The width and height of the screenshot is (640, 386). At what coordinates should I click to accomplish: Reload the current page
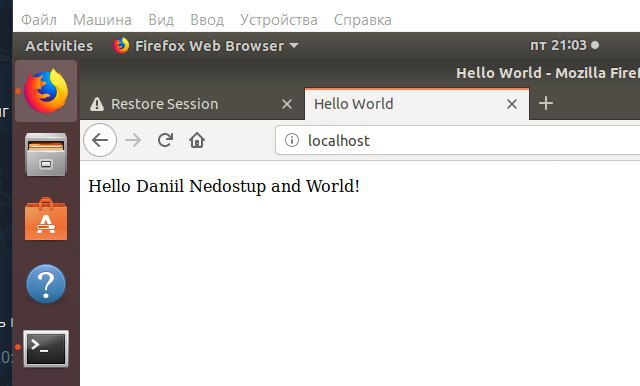165,140
